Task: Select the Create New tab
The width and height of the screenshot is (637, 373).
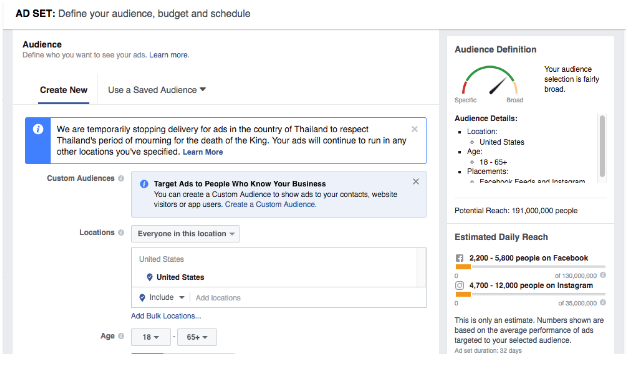Action: (x=63, y=90)
